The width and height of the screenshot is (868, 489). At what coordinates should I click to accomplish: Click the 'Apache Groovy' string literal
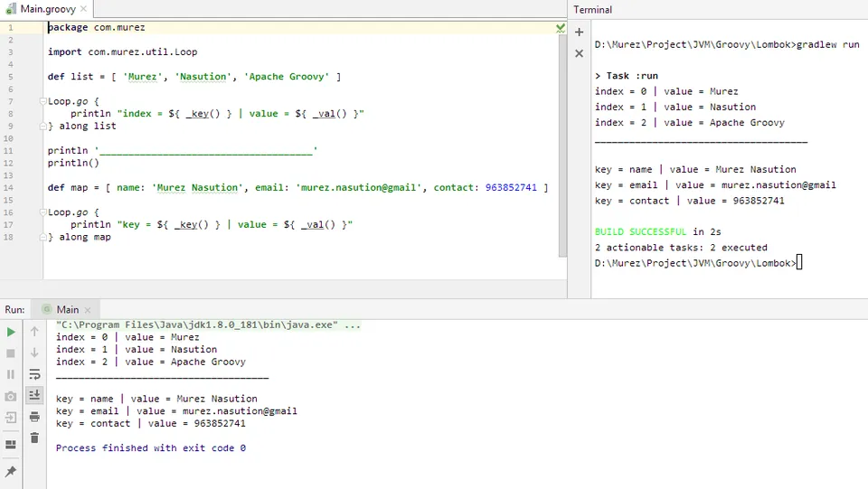(287, 76)
